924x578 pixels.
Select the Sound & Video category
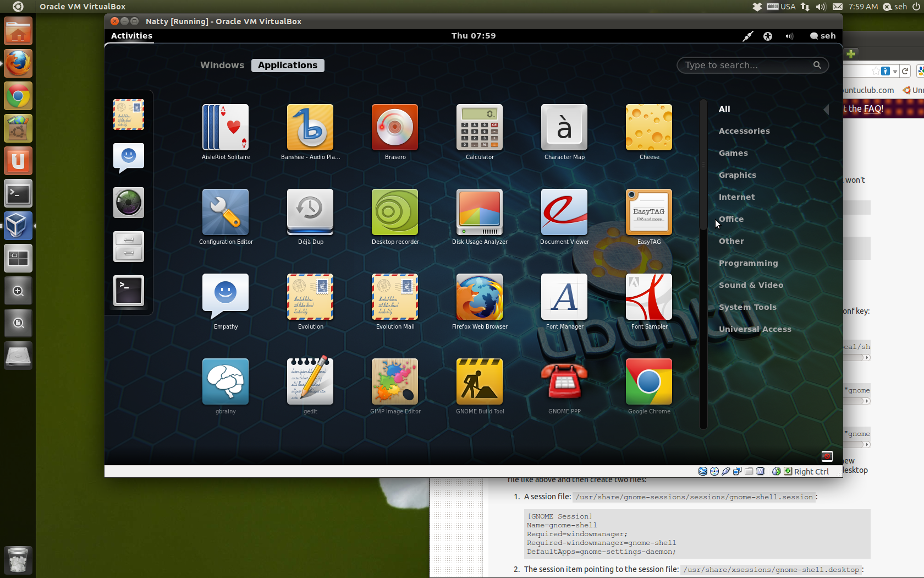(x=751, y=285)
